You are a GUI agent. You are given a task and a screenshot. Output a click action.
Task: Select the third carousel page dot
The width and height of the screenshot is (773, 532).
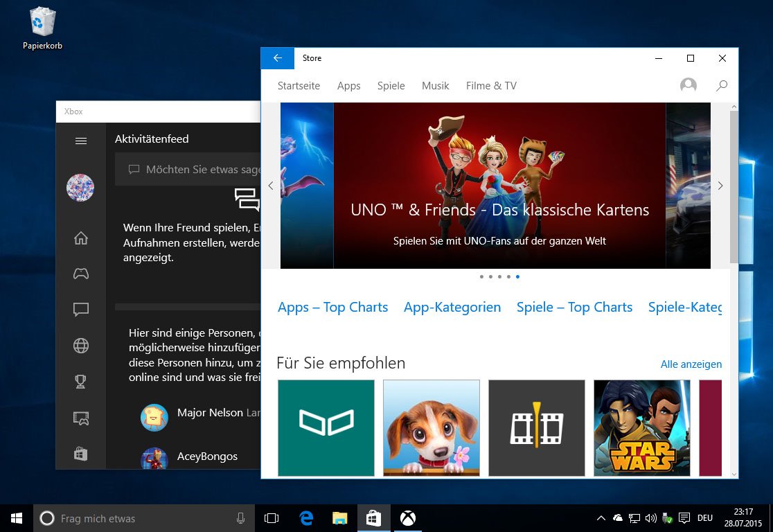click(x=499, y=276)
